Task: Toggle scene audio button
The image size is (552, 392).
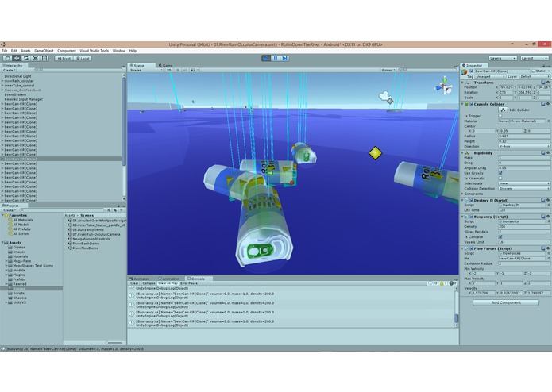Action: 185,71
